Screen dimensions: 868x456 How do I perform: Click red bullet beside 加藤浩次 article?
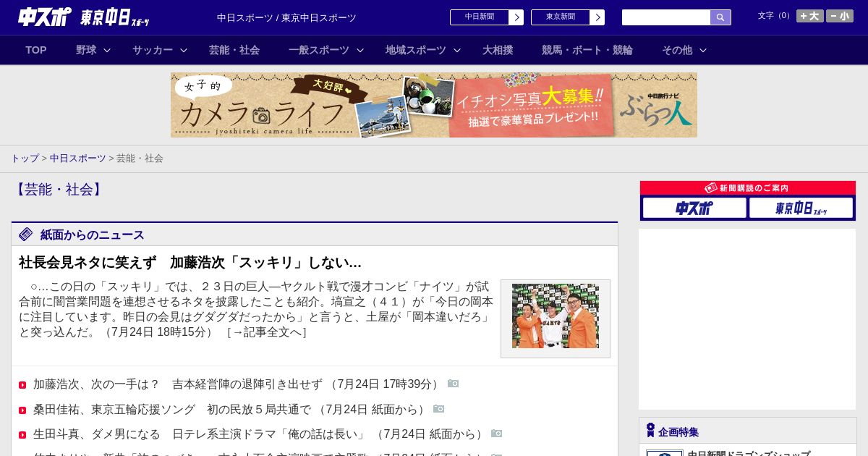pos(22,385)
